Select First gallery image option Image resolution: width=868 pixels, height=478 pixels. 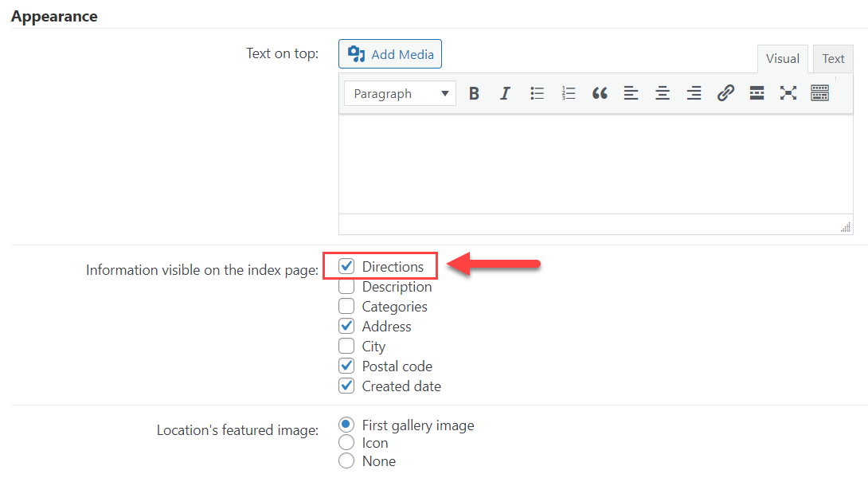(x=346, y=425)
